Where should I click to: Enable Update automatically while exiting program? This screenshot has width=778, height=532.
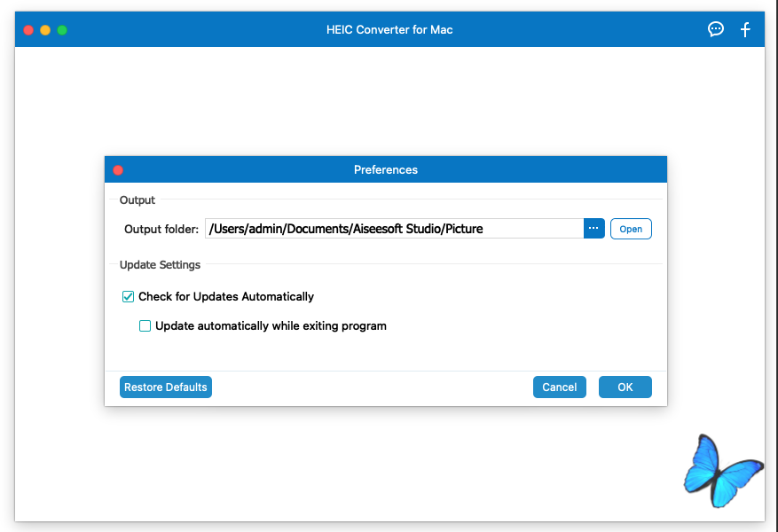tap(145, 326)
